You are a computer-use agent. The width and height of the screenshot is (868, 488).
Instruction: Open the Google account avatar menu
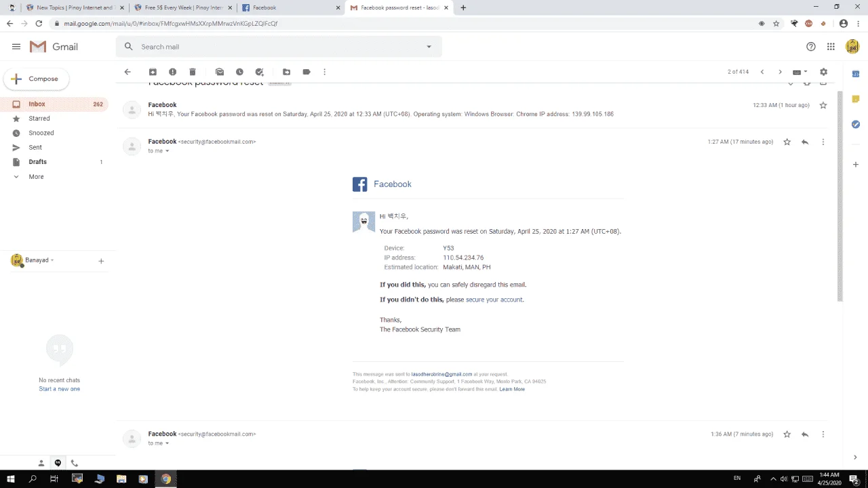tap(852, 47)
